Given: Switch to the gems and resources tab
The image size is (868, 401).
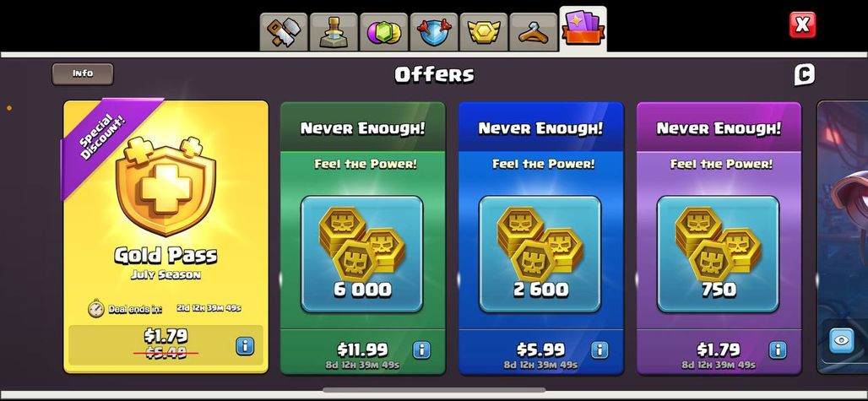Looking at the screenshot, I should [383, 32].
